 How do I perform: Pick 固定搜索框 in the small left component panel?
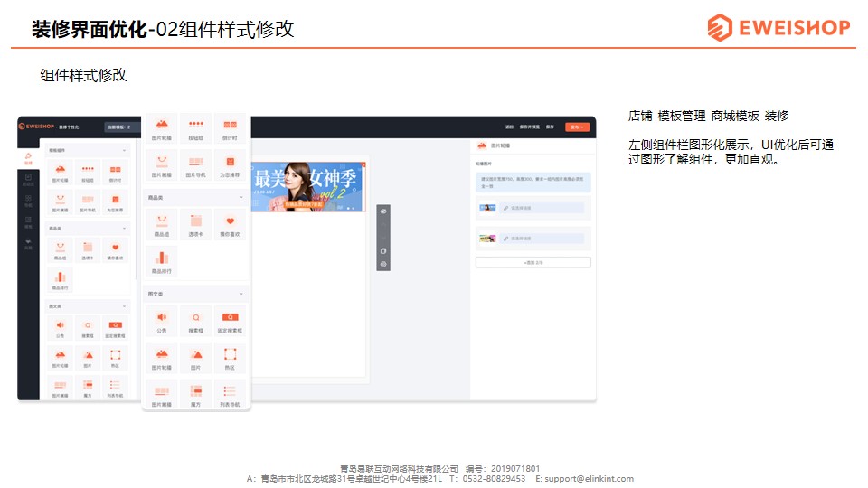(115, 329)
